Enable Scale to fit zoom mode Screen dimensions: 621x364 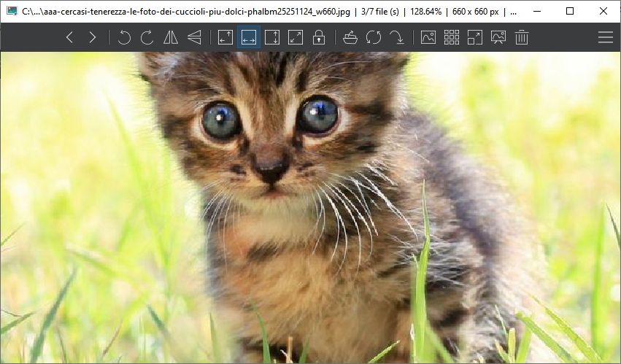[x=296, y=38]
